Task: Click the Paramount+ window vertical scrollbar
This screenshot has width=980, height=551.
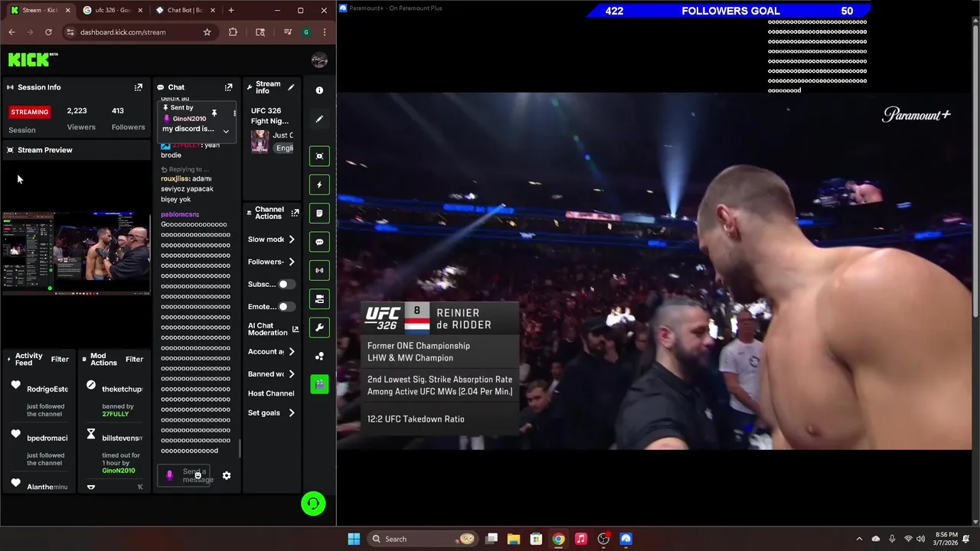Action: tap(975, 172)
